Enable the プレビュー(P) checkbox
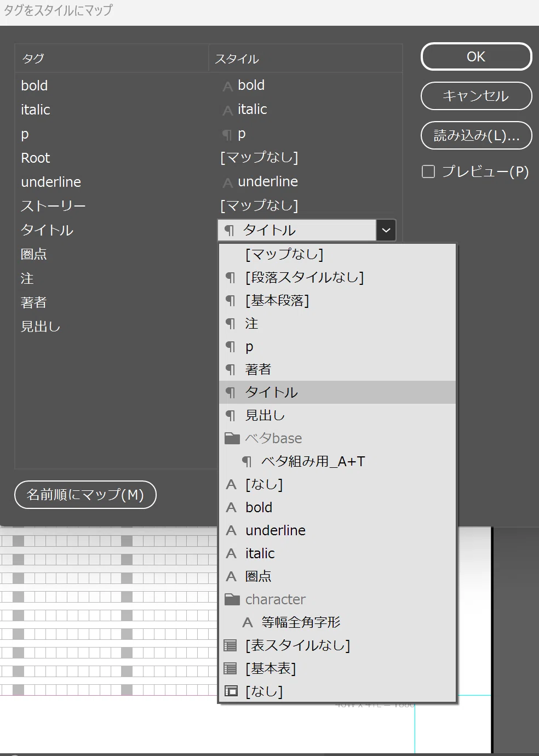 (x=428, y=171)
